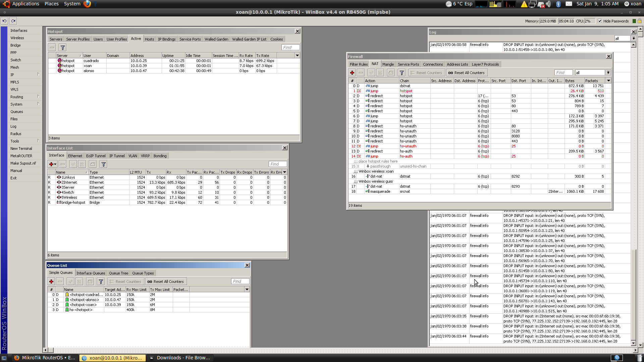644x362 pixels.
Task: Click the comment icon in the Interface List toolbar
Action: coord(93,164)
